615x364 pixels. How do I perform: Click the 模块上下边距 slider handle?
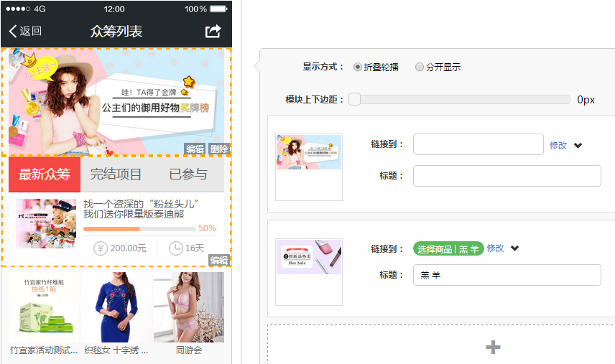click(x=354, y=100)
